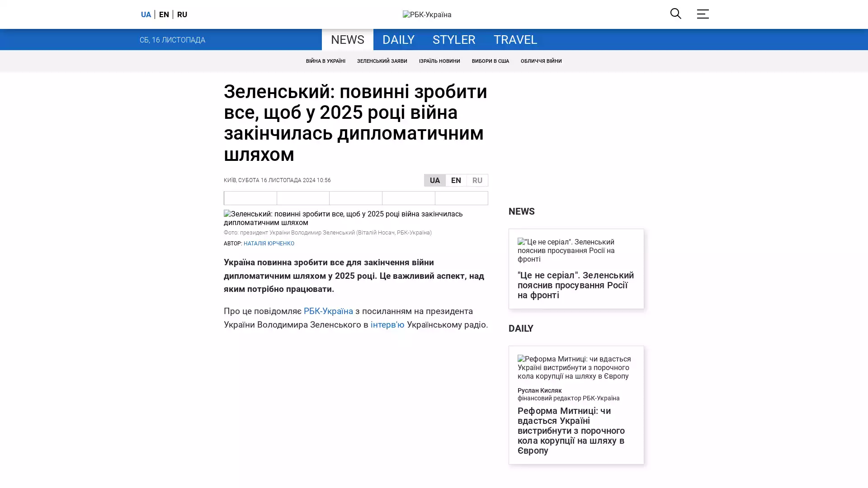Screen dimensions: 868x488
Task: Open 'Це не серіал' news card
Action: pyautogui.click(x=576, y=285)
